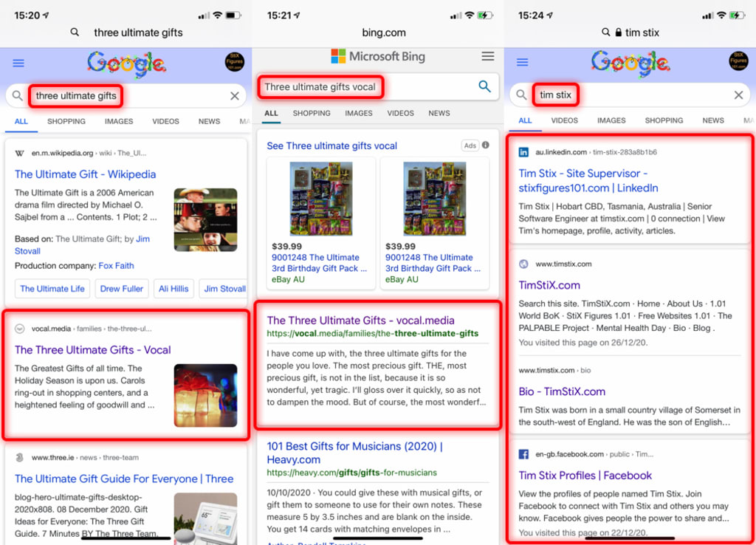Tap magnifier inside 'tim stix' search box

click(x=521, y=95)
